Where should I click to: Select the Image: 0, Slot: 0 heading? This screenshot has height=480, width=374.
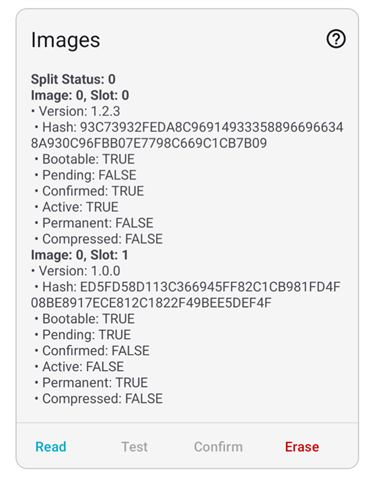pos(80,95)
